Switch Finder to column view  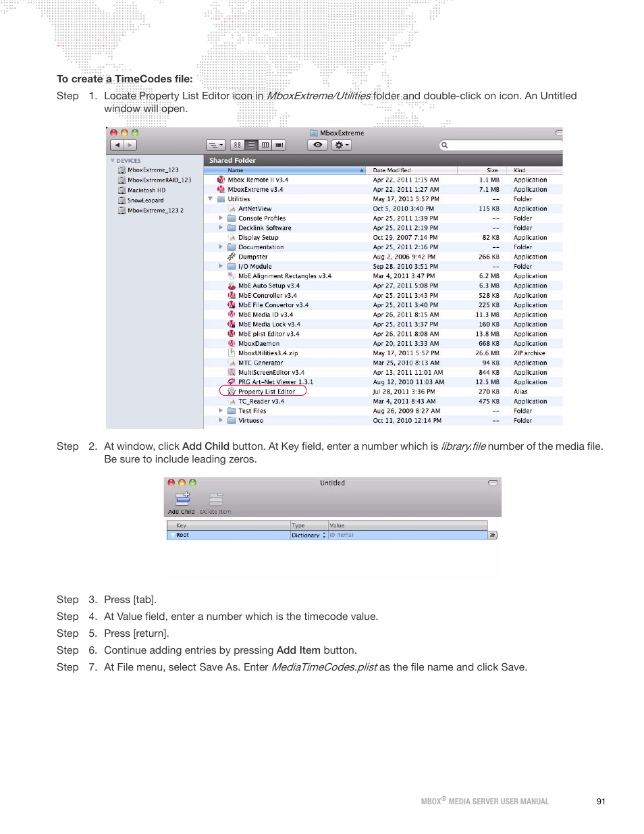(265, 145)
